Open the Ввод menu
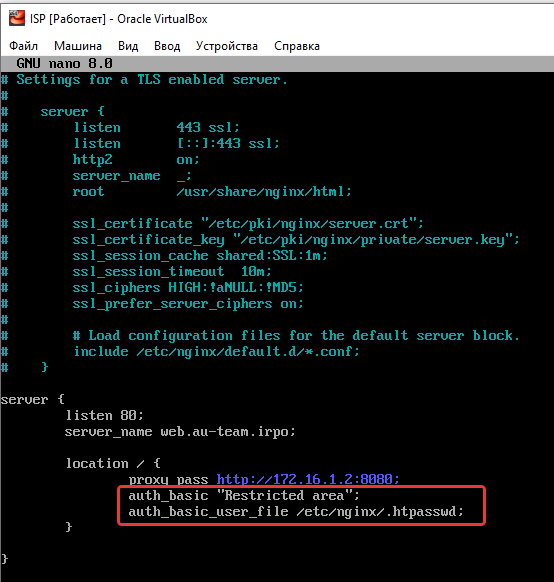 pyautogui.click(x=167, y=46)
